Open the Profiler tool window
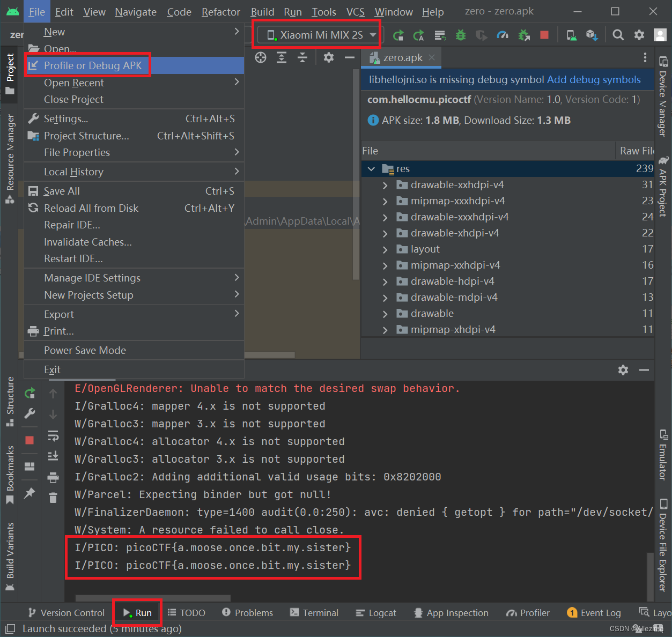Screen dimensions: 672x637 click(x=528, y=613)
